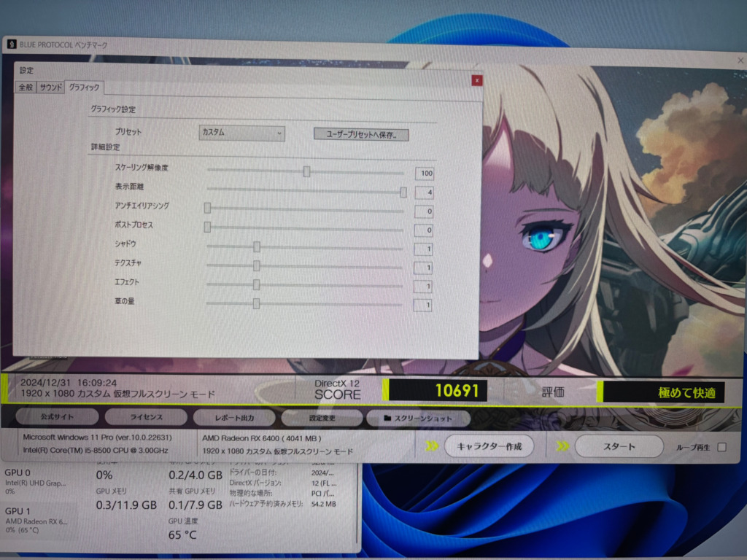Click the 54.2 MB reserved memory value
This screenshot has height=560, width=747.
pyautogui.click(x=323, y=504)
